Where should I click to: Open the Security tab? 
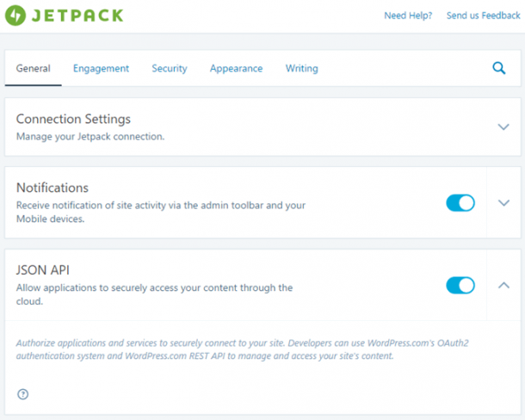coord(170,68)
